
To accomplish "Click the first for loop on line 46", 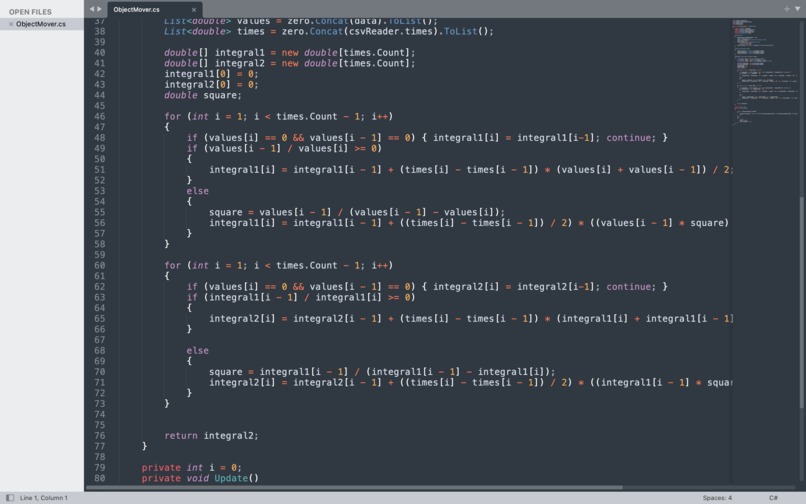I will tap(279, 116).
